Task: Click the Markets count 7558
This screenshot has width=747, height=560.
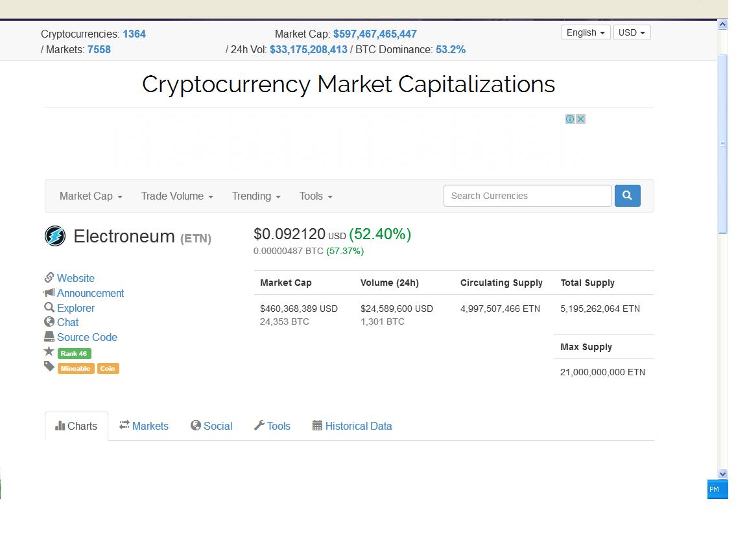Action: tap(99, 49)
